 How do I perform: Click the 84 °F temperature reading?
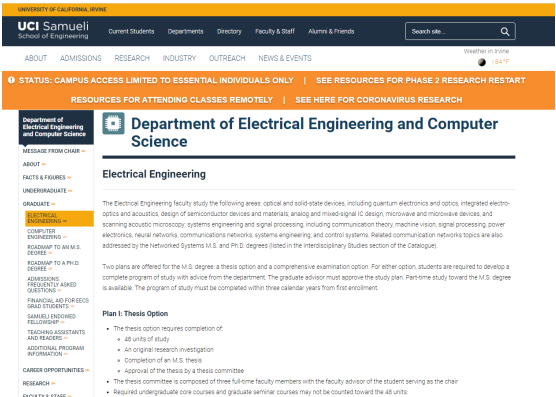point(502,62)
